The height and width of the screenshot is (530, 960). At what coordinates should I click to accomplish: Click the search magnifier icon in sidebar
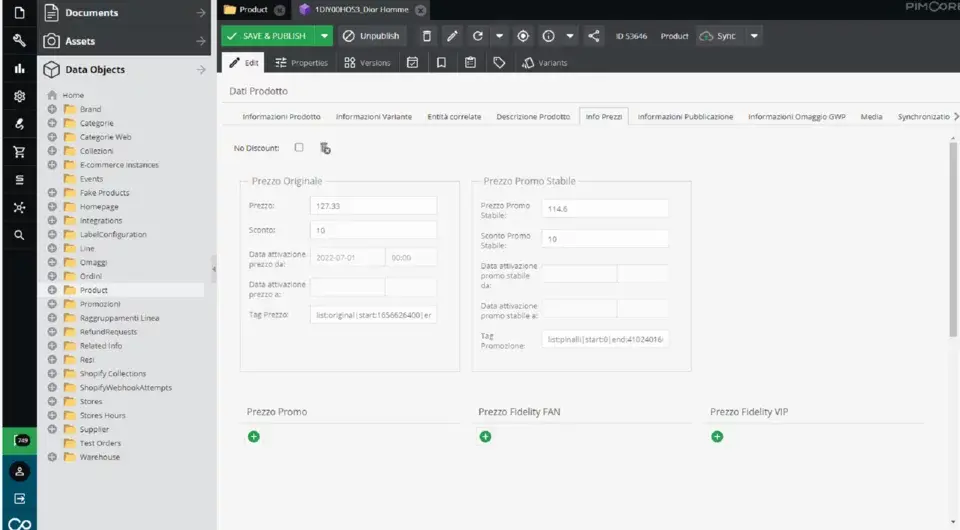[20, 235]
